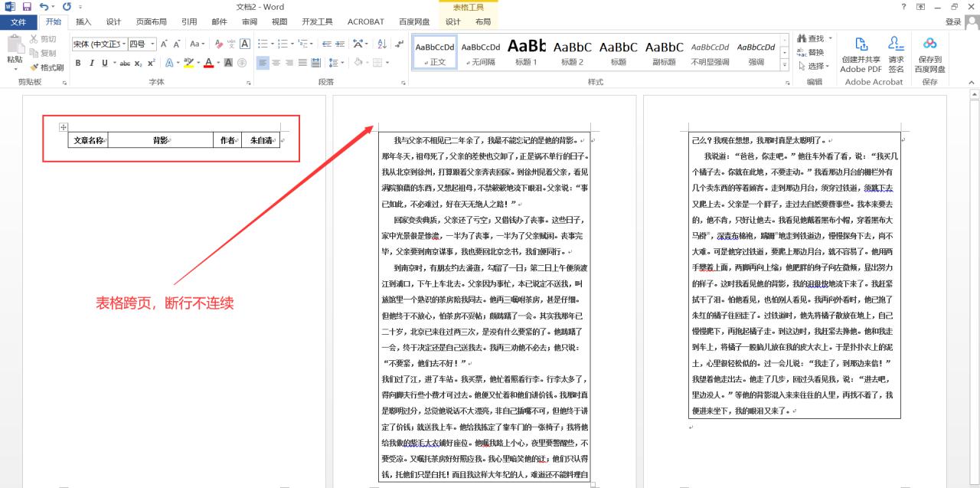Screen dimensions: 980x488
Task: Click the Save icon in quick access toolbar
Action: point(27,7)
